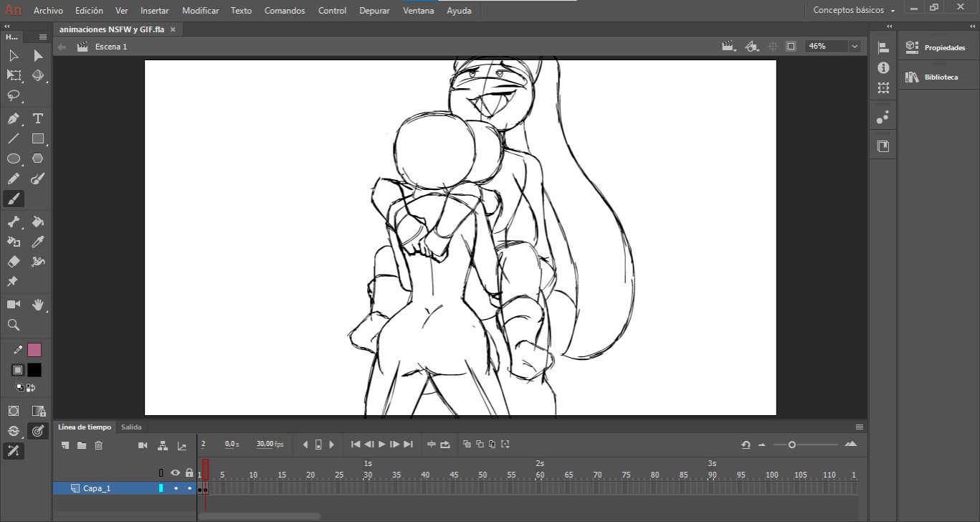Open the Insertar menu
The height and width of the screenshot is (522, 980).
[x=155, y=11]
